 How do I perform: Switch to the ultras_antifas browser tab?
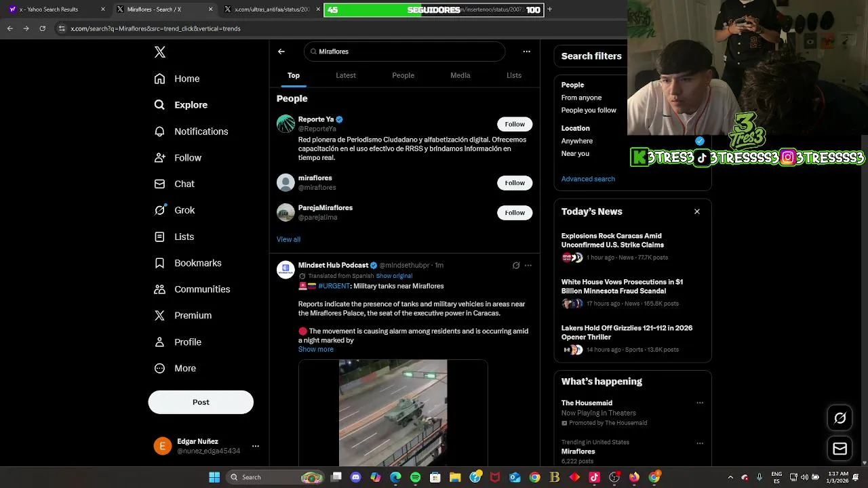[x=271, y=9]
